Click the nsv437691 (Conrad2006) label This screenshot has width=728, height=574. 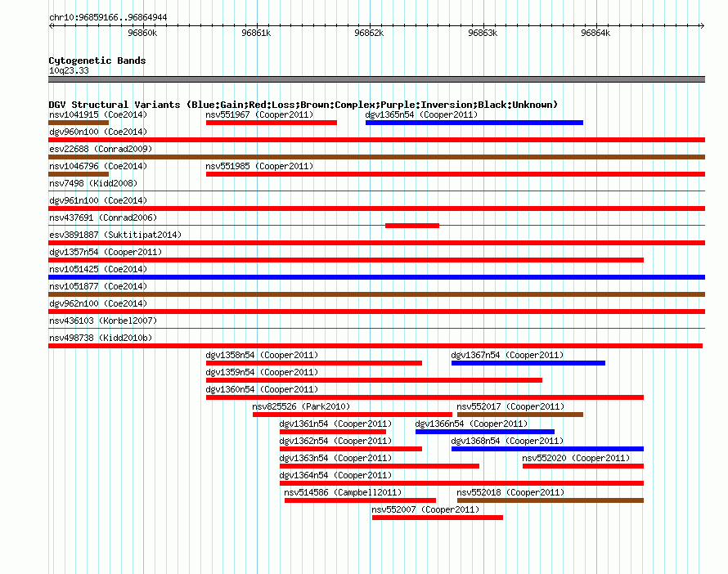click(x=103, y=217)
